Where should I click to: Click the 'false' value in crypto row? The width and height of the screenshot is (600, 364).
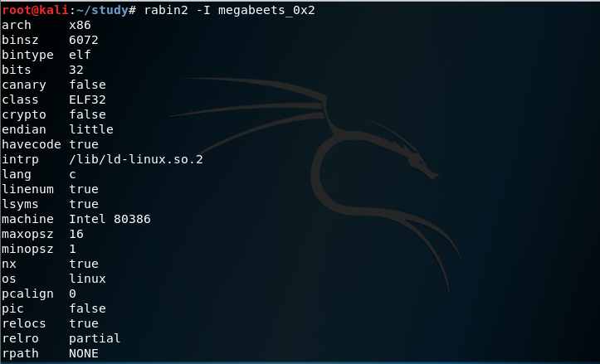pyautogui.click(x=88, y=114)
